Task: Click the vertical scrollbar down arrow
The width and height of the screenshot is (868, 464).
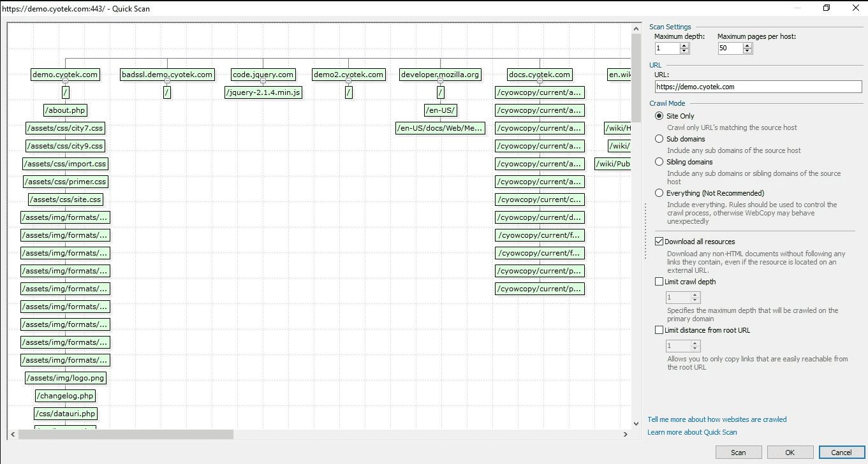Action: pos(636,423)
